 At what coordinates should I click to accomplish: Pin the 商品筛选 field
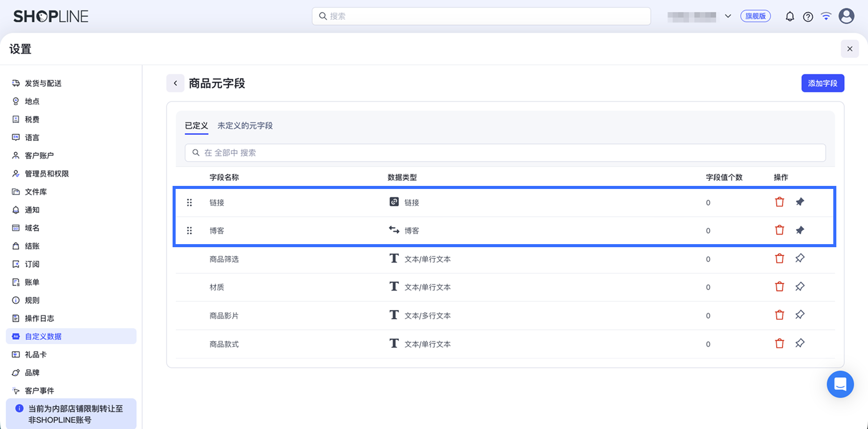click(800, 258)
